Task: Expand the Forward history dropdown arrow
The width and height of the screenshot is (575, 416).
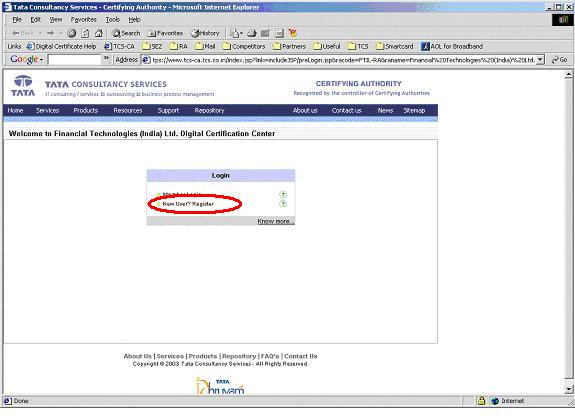Action: click(x=61, y=33)
